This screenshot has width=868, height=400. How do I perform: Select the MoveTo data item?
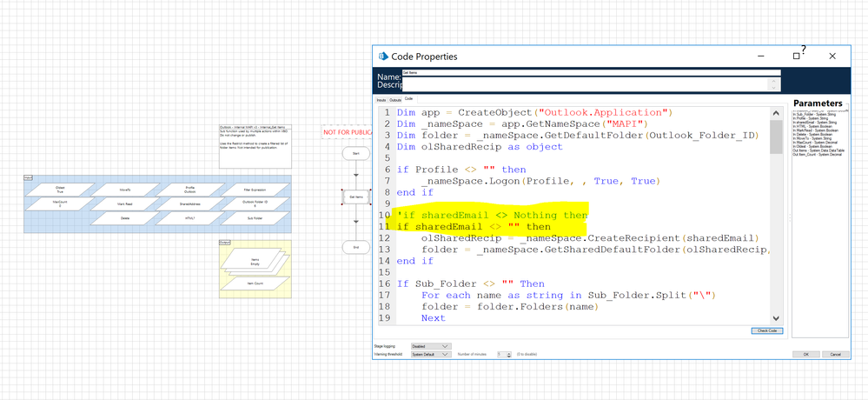(125, 189)
